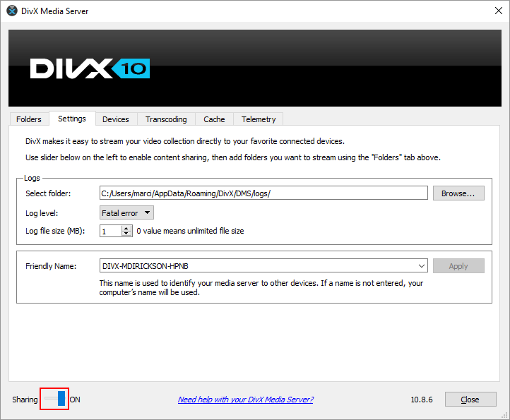Open the Telemetry tab
The width and height of the screenshot is (510, 420).
[x=259, y=119]
